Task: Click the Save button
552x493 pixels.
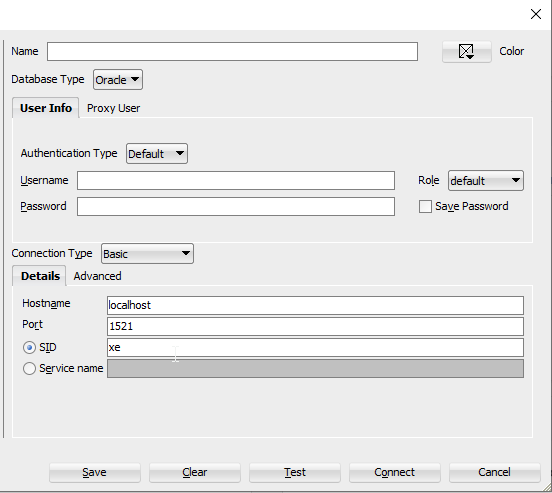Action: [x=95, y=472]
